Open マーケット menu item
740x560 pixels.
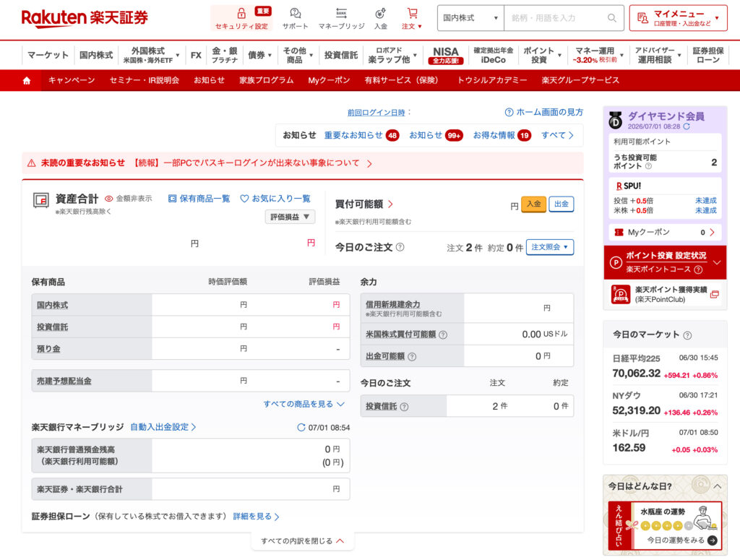tap(48, 55)
